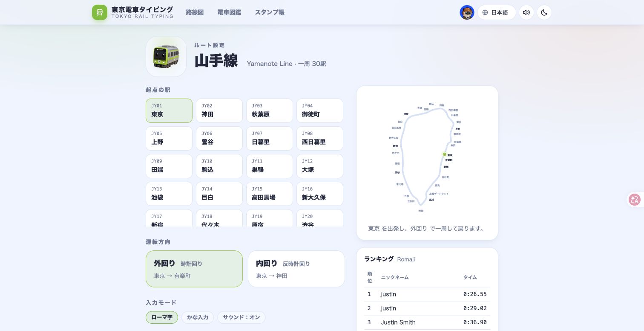
Task: Open 路線図 in the navigation
Action: (195, 12)
